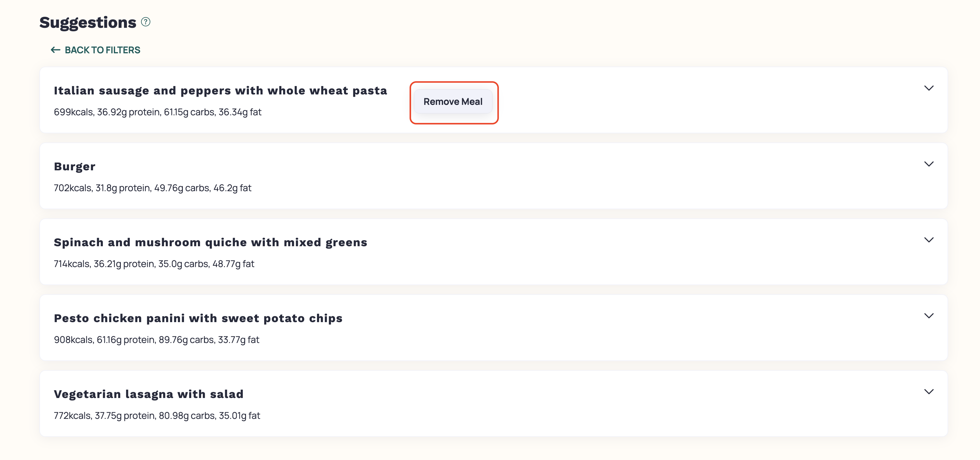Open Pesto chicken panini with sweet potato chips
The image size is (980, 460).
tap(198, 318)
